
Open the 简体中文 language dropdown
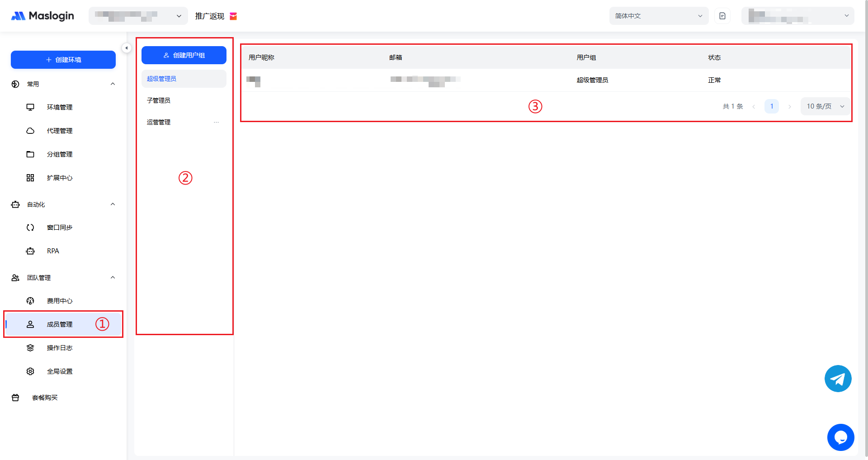(659, 16)
